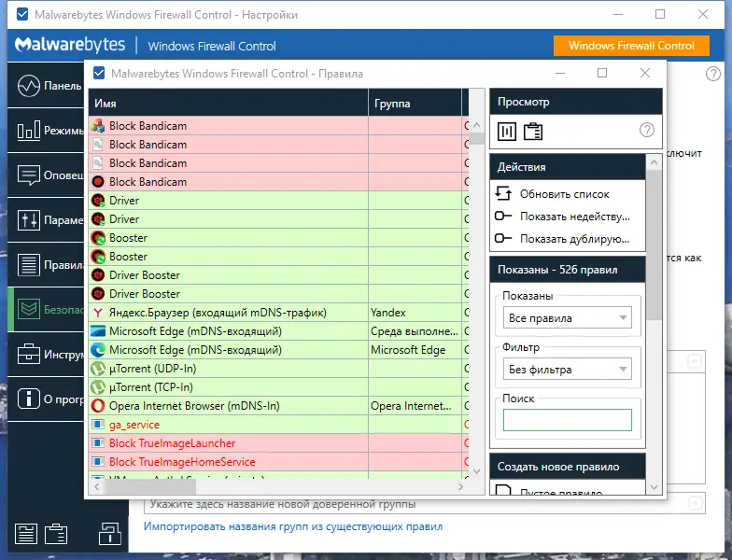Click the orange Windows Firewall Control button

point(631,46)
